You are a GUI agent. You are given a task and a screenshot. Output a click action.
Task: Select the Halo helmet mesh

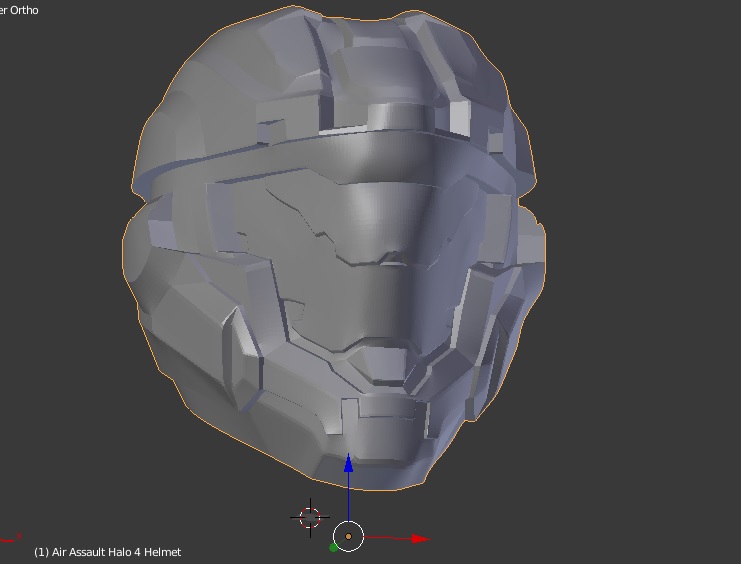click(334, 248)
